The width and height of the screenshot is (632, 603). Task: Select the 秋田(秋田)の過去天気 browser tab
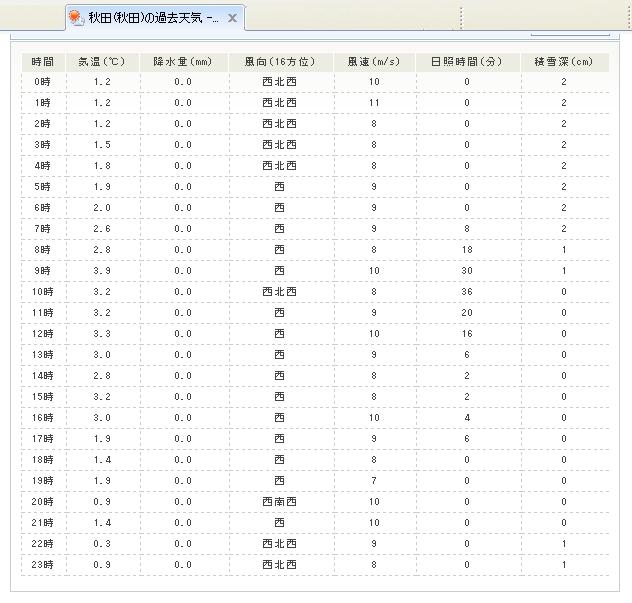click(155, 18)
